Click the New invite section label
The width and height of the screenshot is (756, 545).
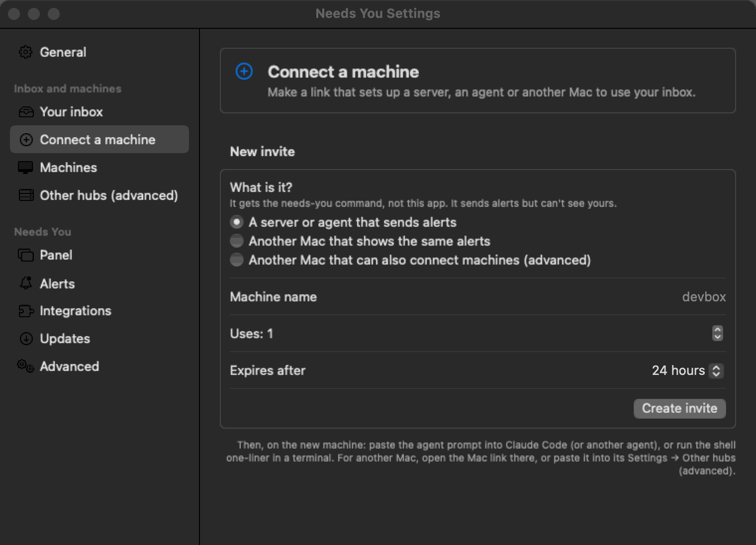pos(262,152)
